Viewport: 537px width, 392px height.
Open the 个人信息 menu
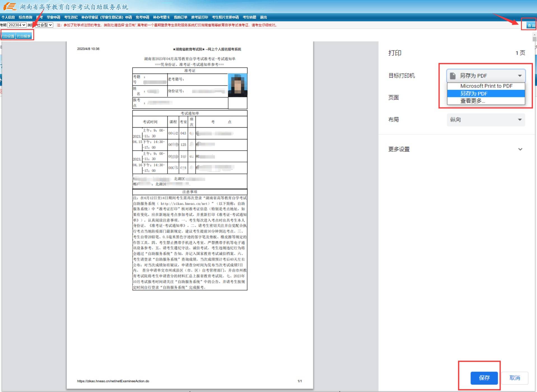[x=8, y=17]
